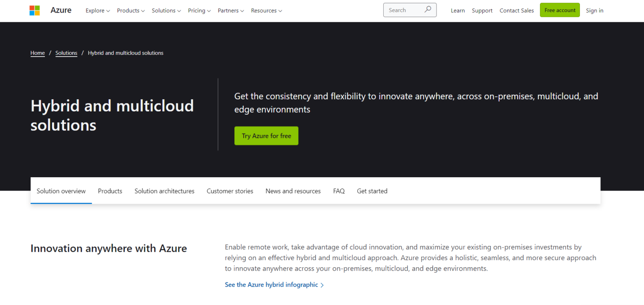
Task: Switch to the Solution architectures tab
Action: (x=164, y=191)
